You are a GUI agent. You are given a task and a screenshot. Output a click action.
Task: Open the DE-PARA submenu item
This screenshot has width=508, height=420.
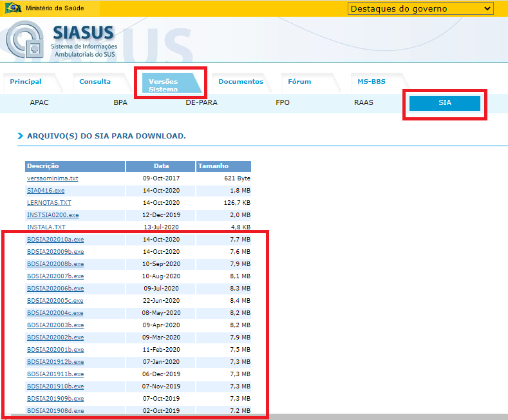202,103
